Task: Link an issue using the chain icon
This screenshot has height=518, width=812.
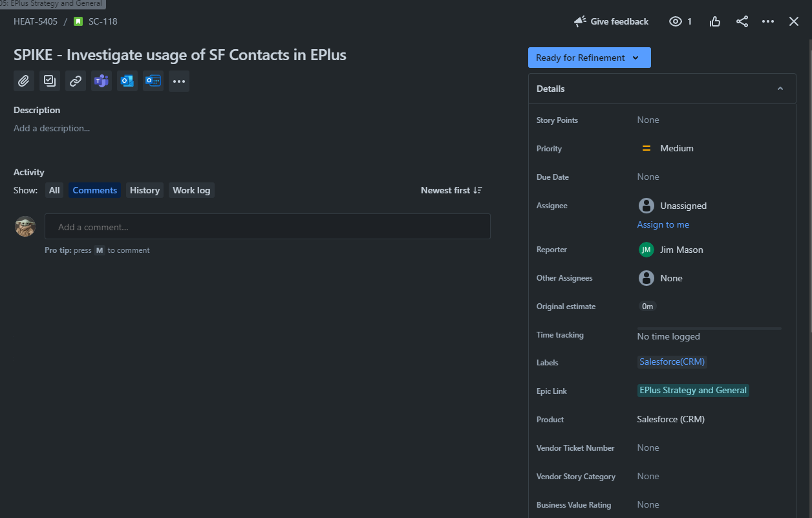Action: click(x=76, y=81)
